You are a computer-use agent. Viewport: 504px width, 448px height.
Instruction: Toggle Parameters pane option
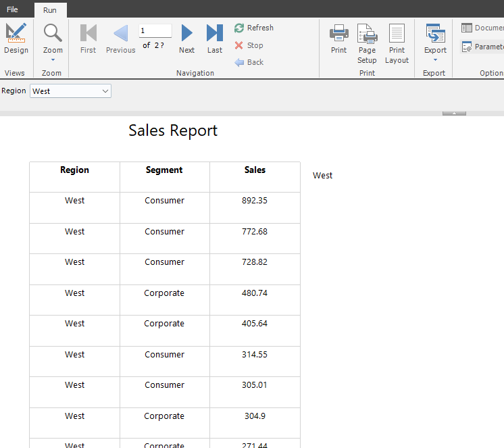482,47
